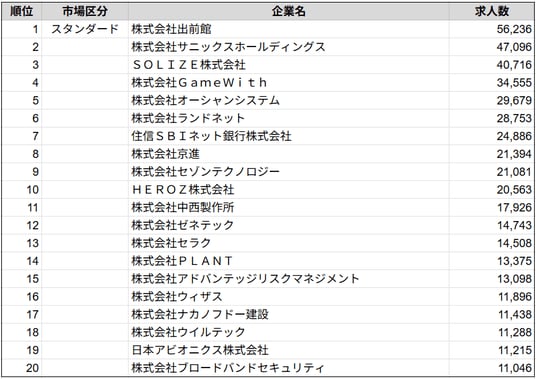Viewport: 536px width, 379px height.
Task: Select the 株式会社GameWith row name
Action: click(289, 83)
